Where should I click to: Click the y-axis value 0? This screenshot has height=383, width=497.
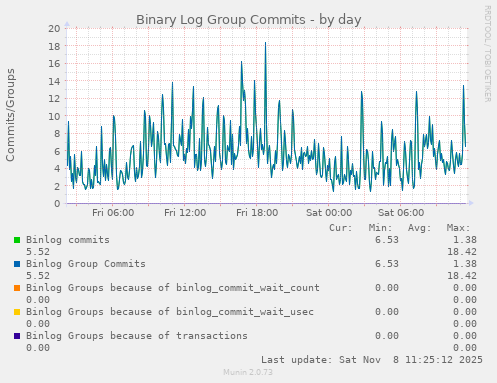57,204
